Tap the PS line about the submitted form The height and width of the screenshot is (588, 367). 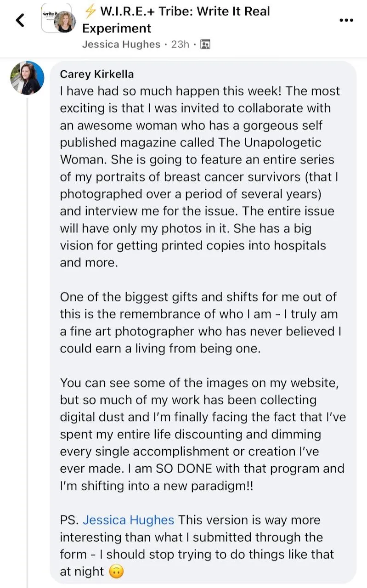198,546
